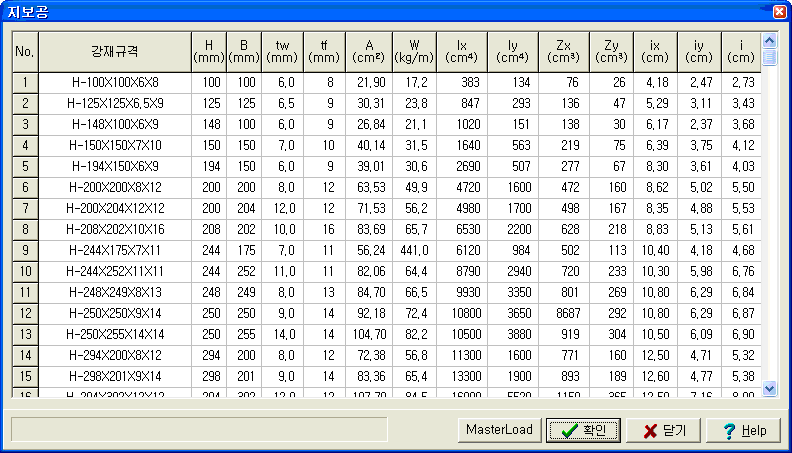Screen dimensions: 792x453
Task: Select the H-148X100X6X9 cell
Action: (x=115, y=124)
